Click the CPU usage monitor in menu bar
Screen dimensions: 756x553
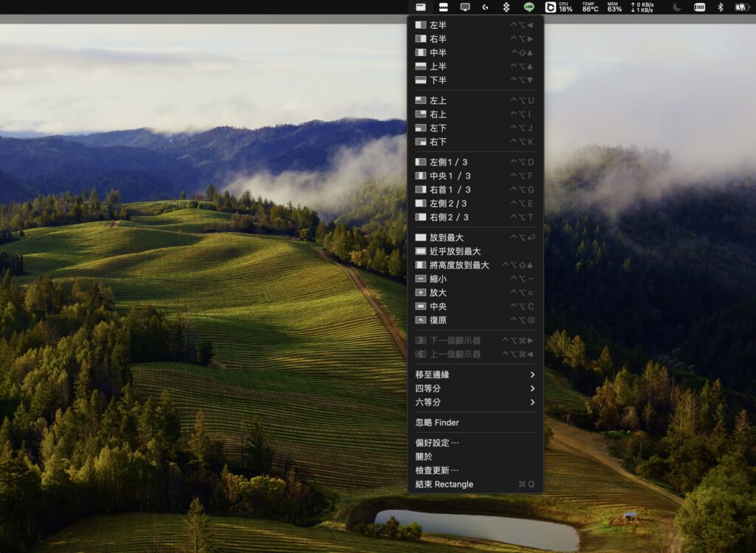564,7
